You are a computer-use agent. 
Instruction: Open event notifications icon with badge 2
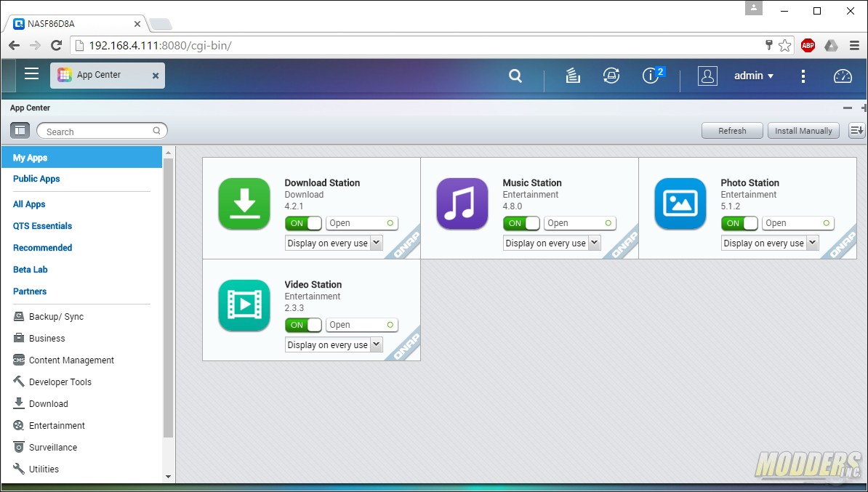(652, 76)
